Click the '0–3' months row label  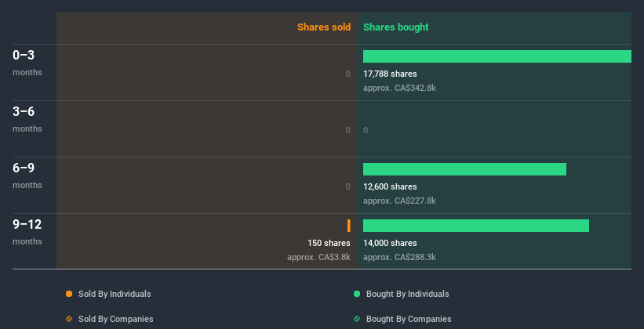click(x=24, y=55)
